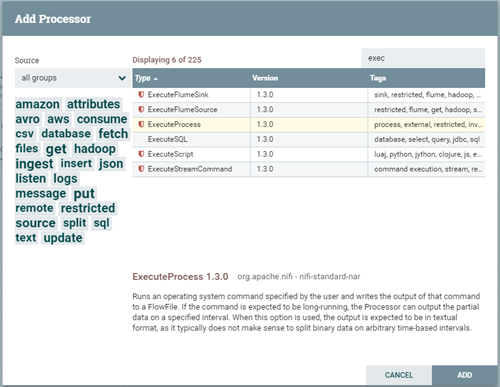This screenshot has width=500, height=387.
Task: Click the restricted shield icon beside ExecuteProcess
Action: coord(141,124)
